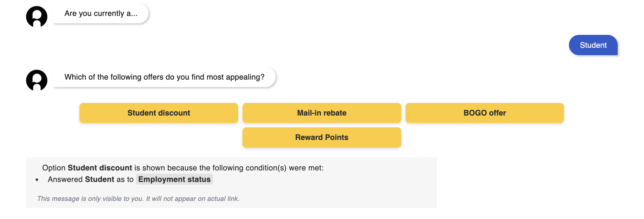Click the word "Option" starting the condition note
This screenshot has height=219, width=644.
[x=54, y=168]
